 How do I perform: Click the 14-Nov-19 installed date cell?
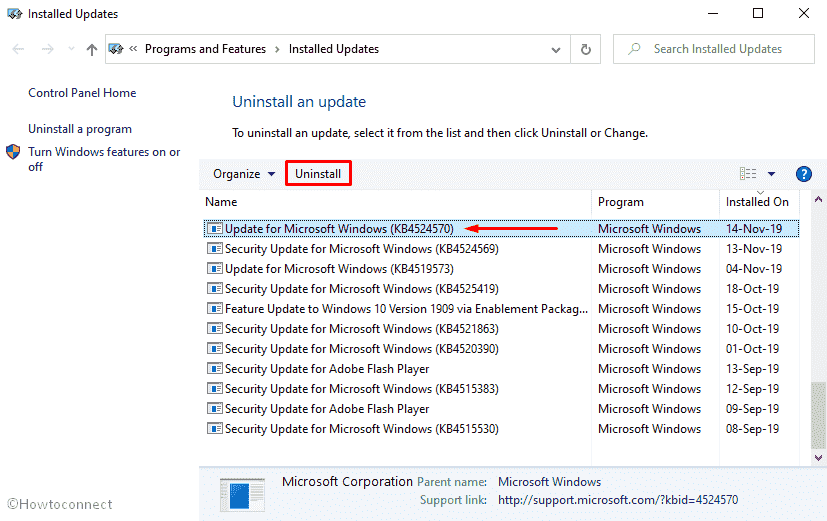(x=754, y=229)
